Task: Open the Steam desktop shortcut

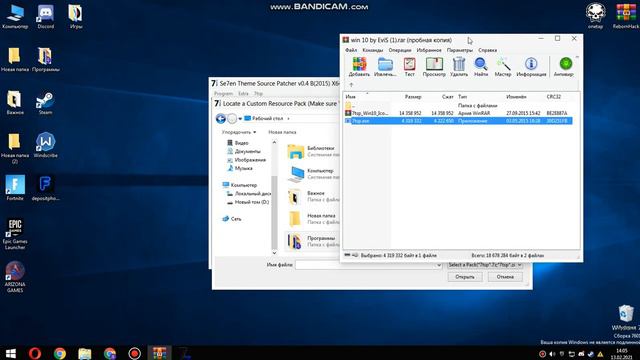Action: click(45, 103)
